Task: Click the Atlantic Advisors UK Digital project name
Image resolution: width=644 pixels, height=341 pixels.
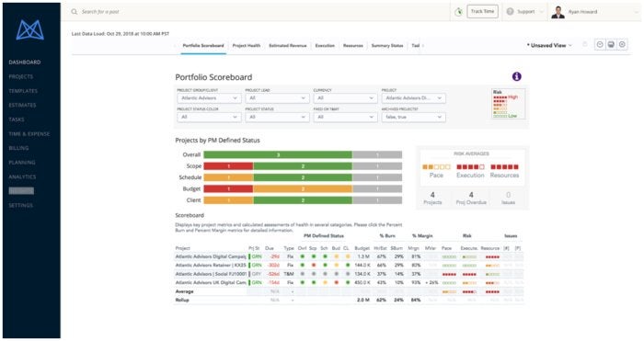Action: click(211, 282)
